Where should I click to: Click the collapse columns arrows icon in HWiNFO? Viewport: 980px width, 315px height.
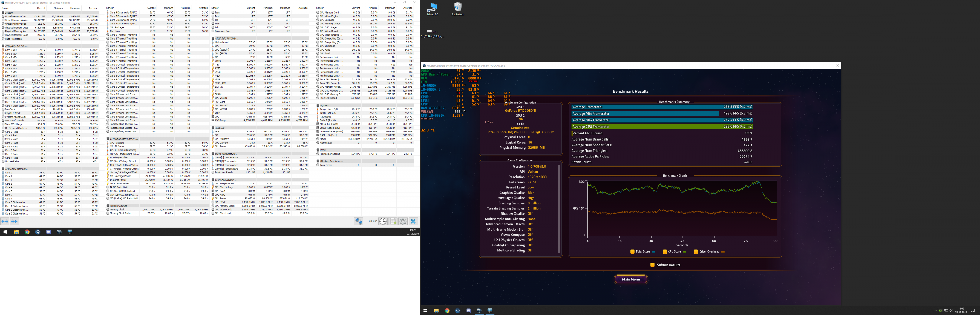point(15,221)
